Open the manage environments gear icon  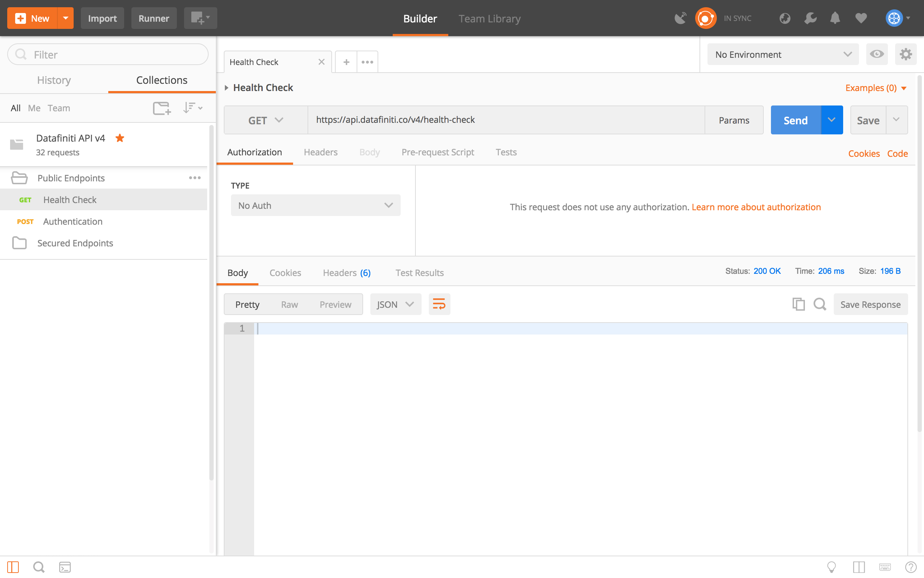pos(906,54)
